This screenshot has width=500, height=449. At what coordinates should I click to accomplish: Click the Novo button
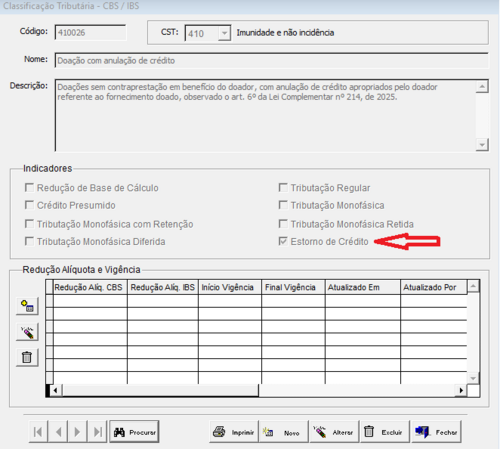point(284,432)
